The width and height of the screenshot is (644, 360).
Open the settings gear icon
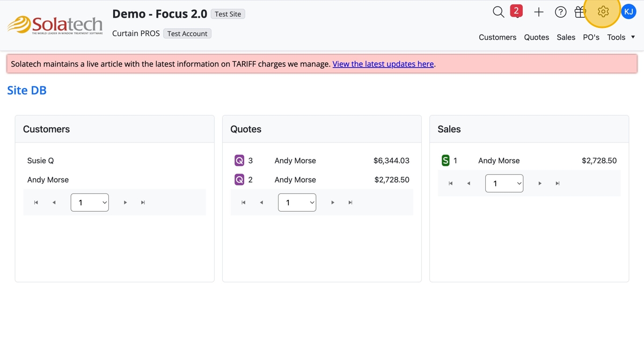pos(603,11)
